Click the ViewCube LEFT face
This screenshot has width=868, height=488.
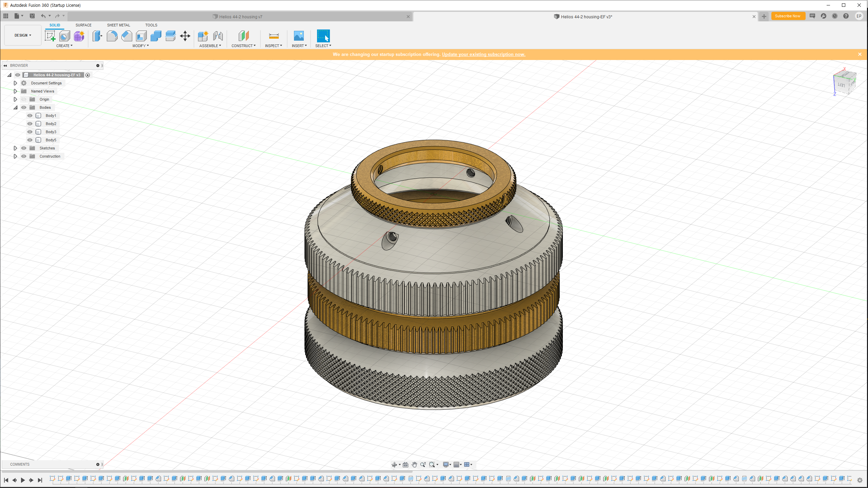pos(841,85)
